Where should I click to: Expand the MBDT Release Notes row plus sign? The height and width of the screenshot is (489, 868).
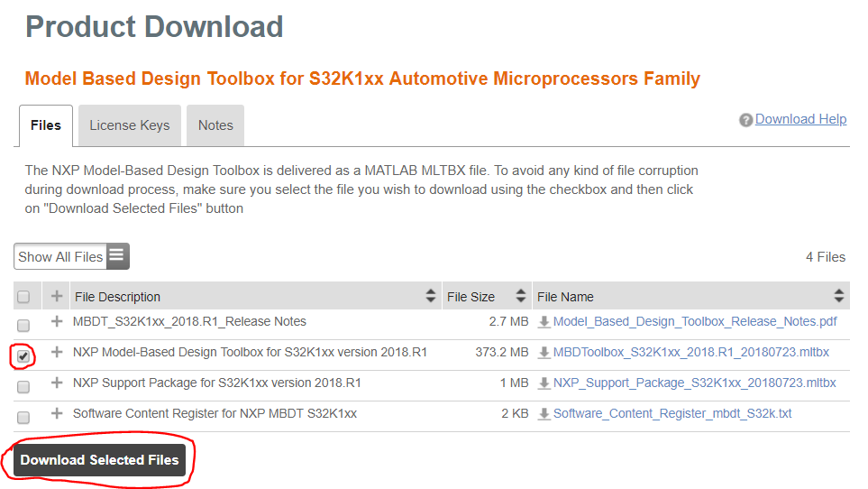click(57, 322)
